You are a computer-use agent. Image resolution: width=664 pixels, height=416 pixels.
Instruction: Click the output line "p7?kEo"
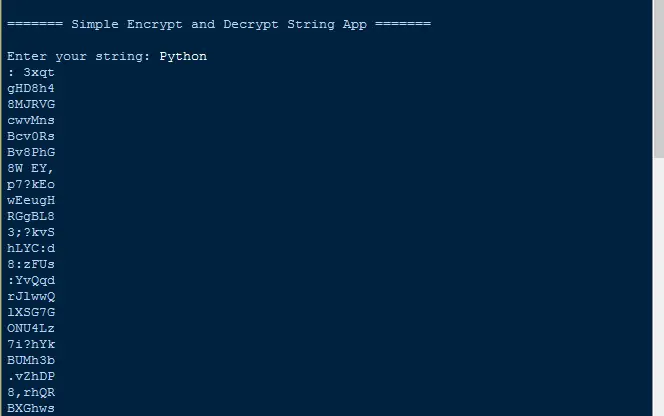[x=31, y=184]
